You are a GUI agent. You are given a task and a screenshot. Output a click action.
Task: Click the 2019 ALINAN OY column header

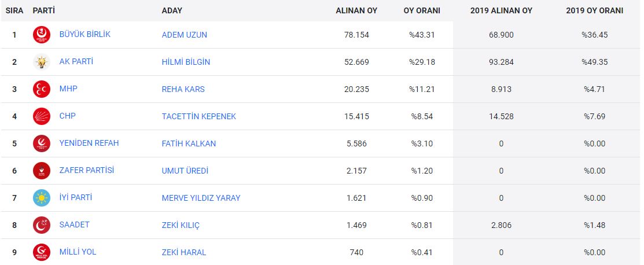[501, 10]
